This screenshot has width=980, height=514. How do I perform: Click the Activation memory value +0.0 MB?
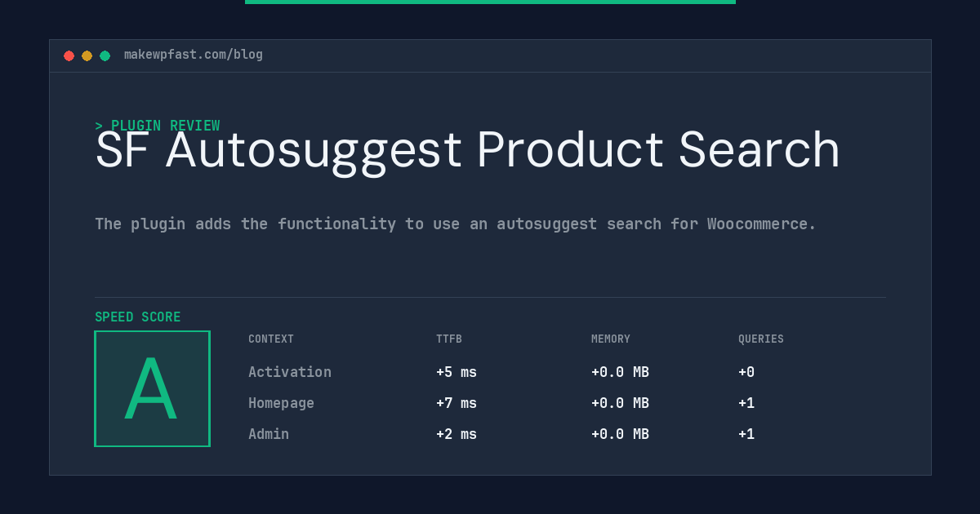pyautogui.click(x=620, y=372)
